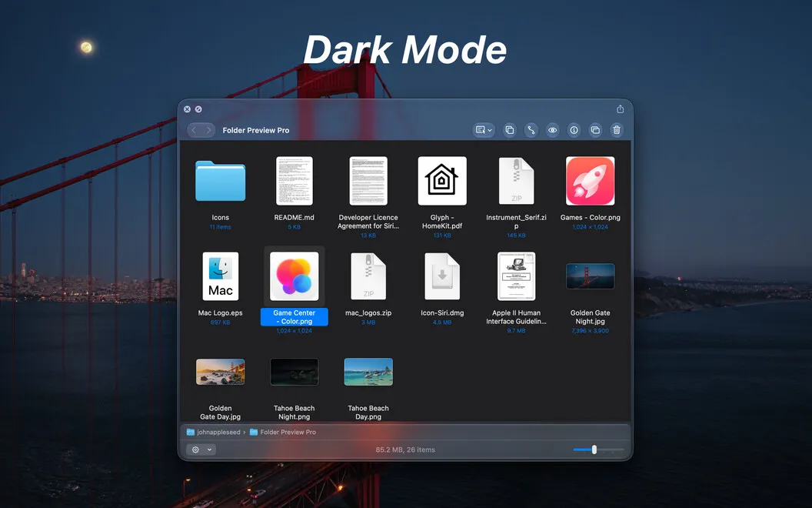Image resolution: width=812 pixels, height=508 pixels.
Task: Go forward with the right arrow button
Action: click(208, 130)
